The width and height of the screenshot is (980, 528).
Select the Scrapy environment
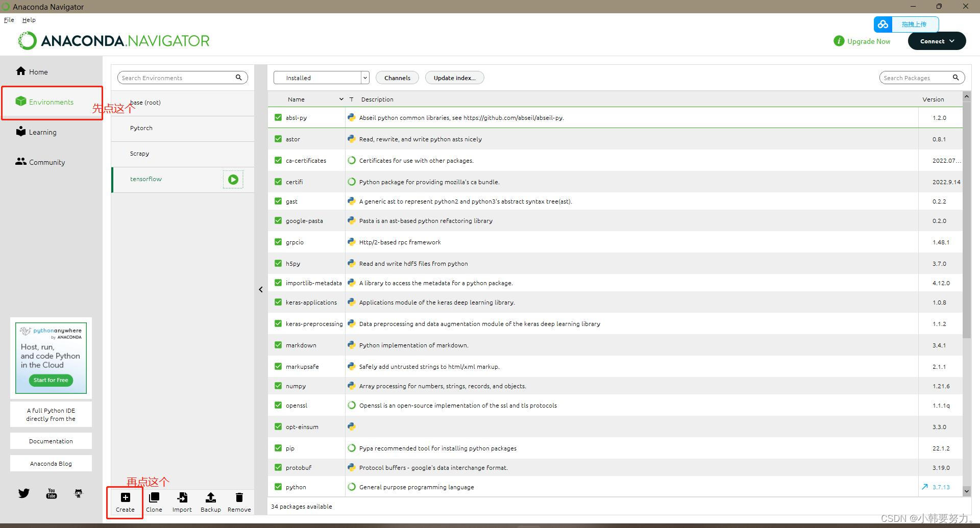(x=183, y=154)
